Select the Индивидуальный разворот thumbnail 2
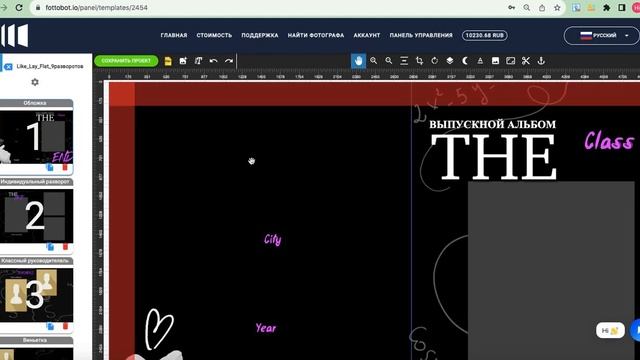This screenshot has width=640, height=360. (x=36, y=216)
